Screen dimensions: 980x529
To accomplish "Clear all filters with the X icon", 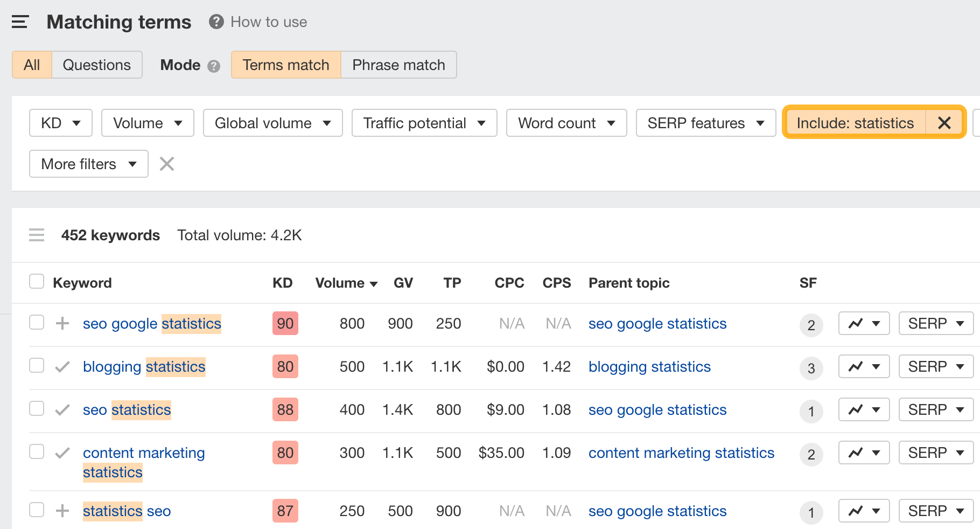I will tap(167, 164).
